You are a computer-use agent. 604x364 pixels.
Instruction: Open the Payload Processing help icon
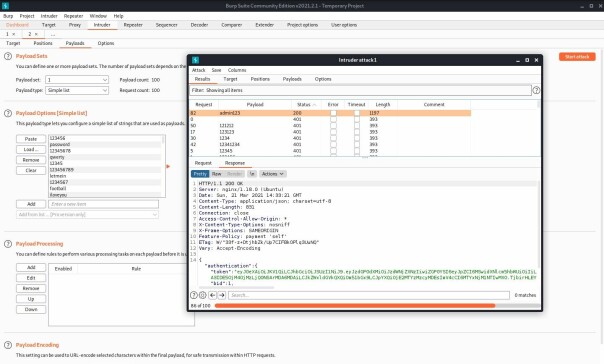[8, 244]
